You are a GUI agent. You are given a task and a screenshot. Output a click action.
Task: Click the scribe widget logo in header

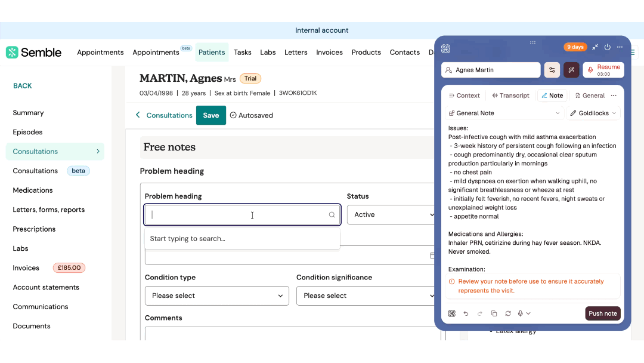click(x=445, y=48)
